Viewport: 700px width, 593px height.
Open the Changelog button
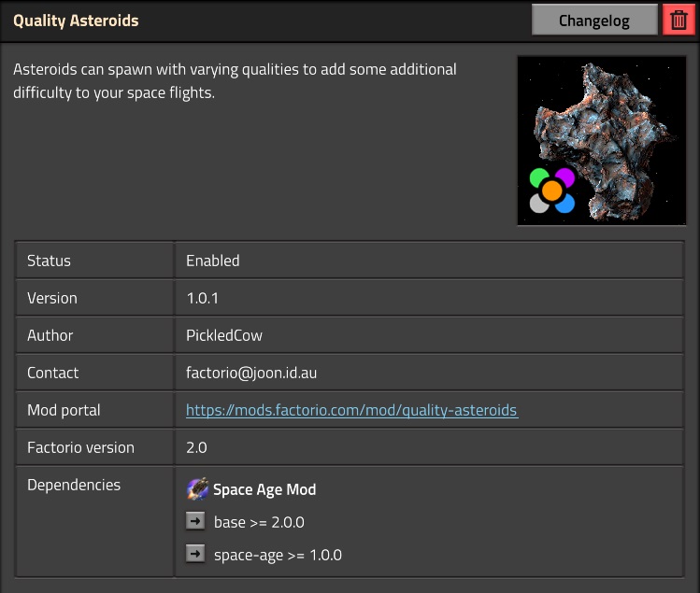(x=594, y=21)
